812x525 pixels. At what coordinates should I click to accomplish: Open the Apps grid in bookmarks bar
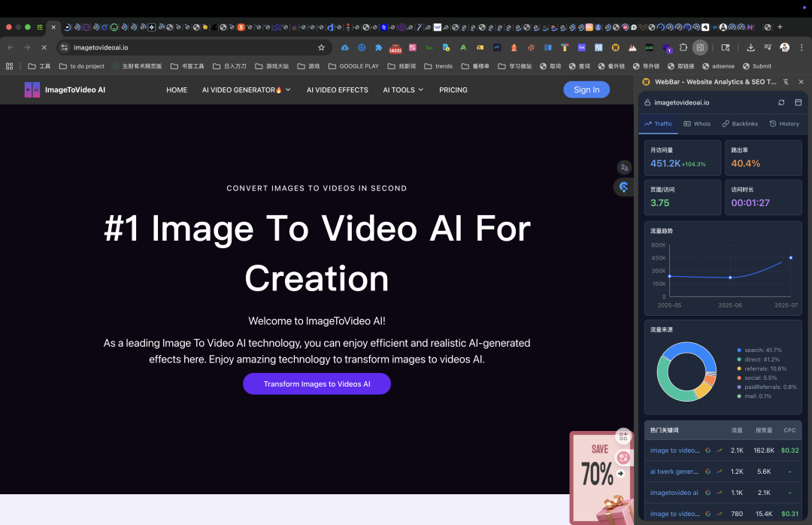(x=9, y=66)
